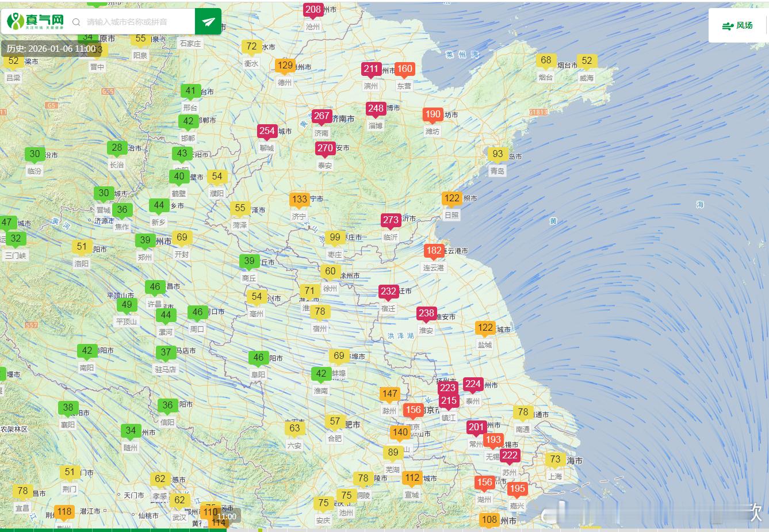Click the magnifier icon in search box
Image resolution: width=769 pixels, height=532 pixels.
[x=76, y=22]
